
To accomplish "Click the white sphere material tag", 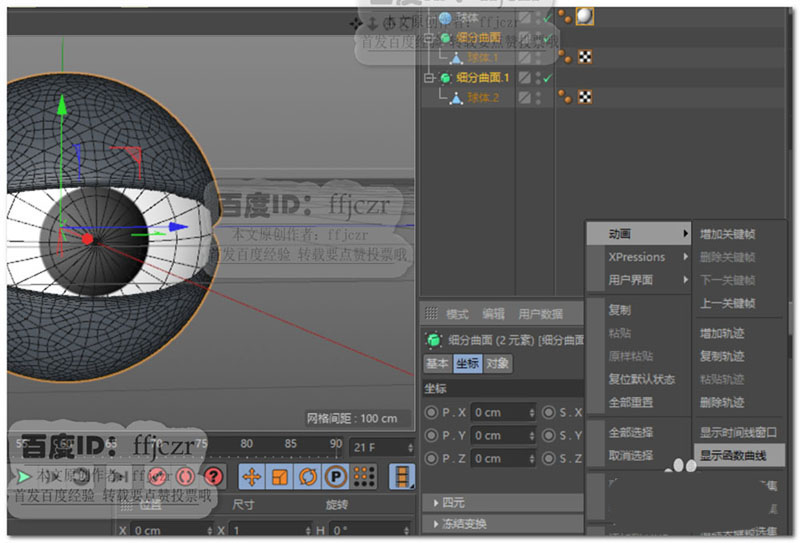I will pos(585,16).
